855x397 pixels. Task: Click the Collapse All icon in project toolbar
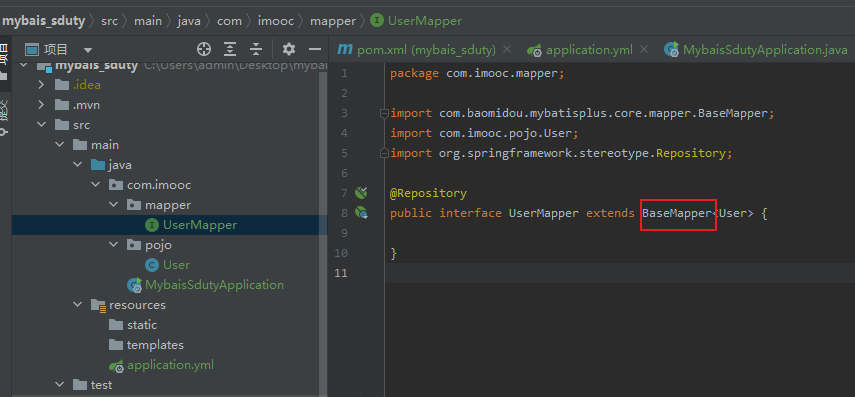256,50
